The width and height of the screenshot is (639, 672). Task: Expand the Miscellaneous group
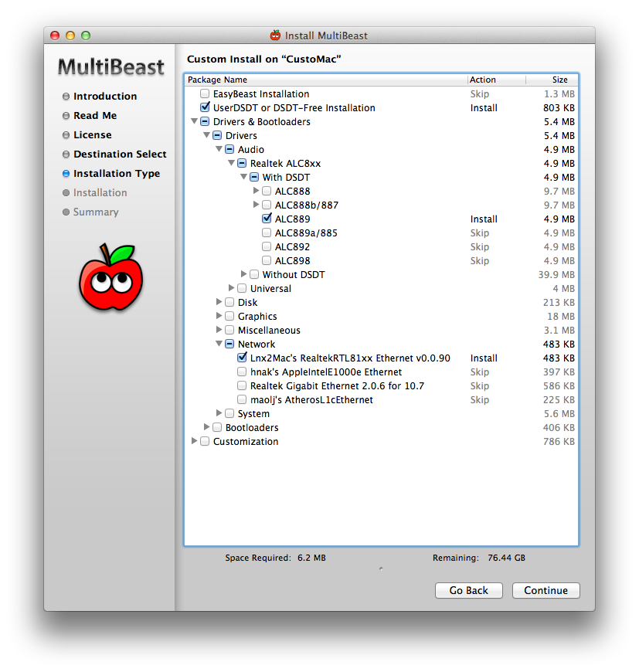219,330
